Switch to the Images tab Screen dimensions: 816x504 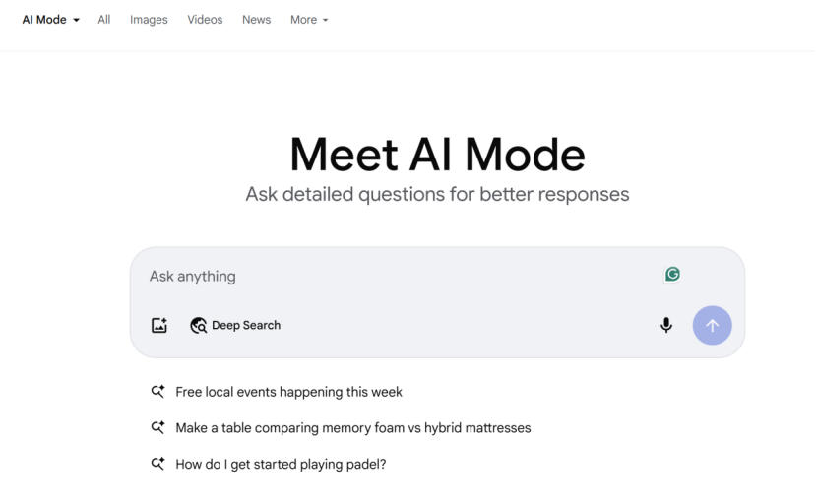click(x=149, y=20)
